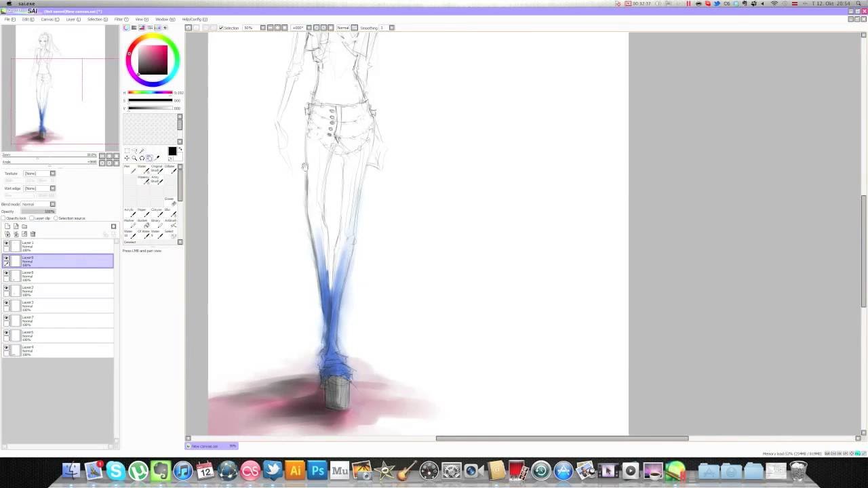This screenshot has width=868, height=488.
Task: Open the Magnifier zoom tool
Action: coord(134,158)
